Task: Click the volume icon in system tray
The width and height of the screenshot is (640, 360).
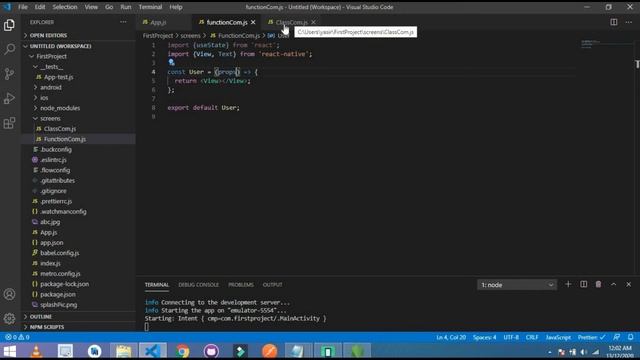Action: click(584, 352)
